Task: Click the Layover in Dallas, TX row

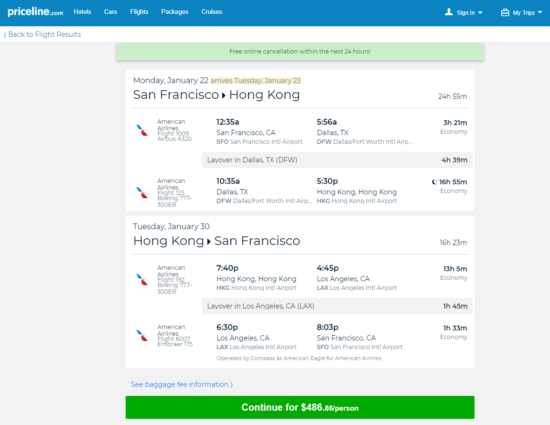Action: 337,160
